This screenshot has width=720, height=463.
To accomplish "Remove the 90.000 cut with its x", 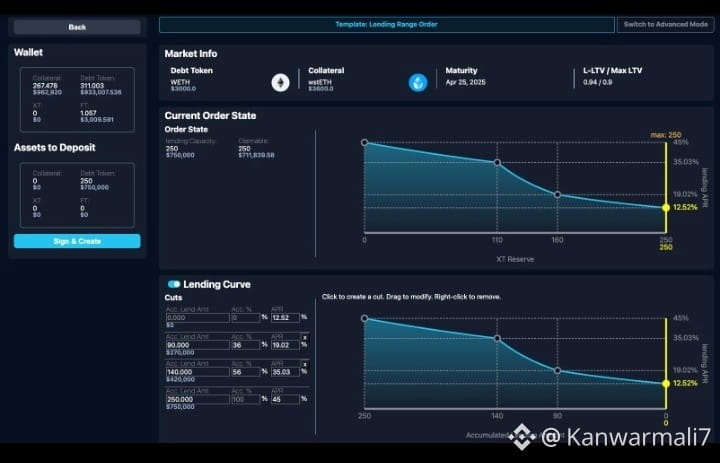I will [305, 338].
